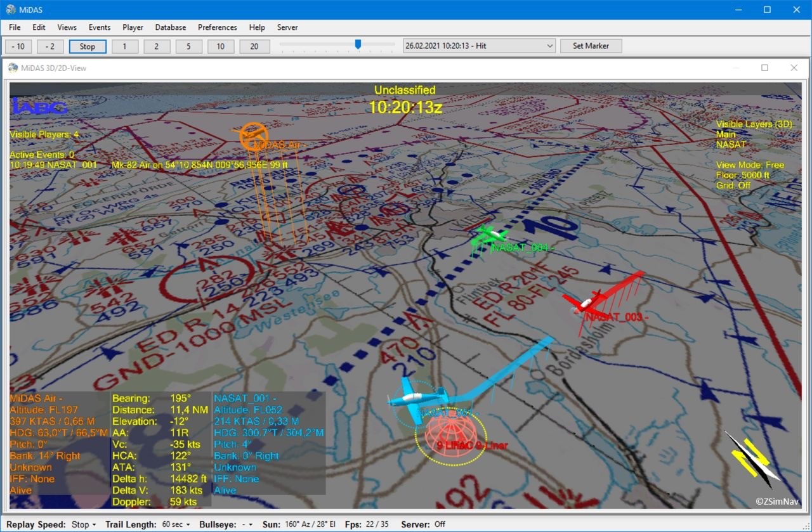
Task: Rewind using the -10 speed button
Action: [18, 46]
